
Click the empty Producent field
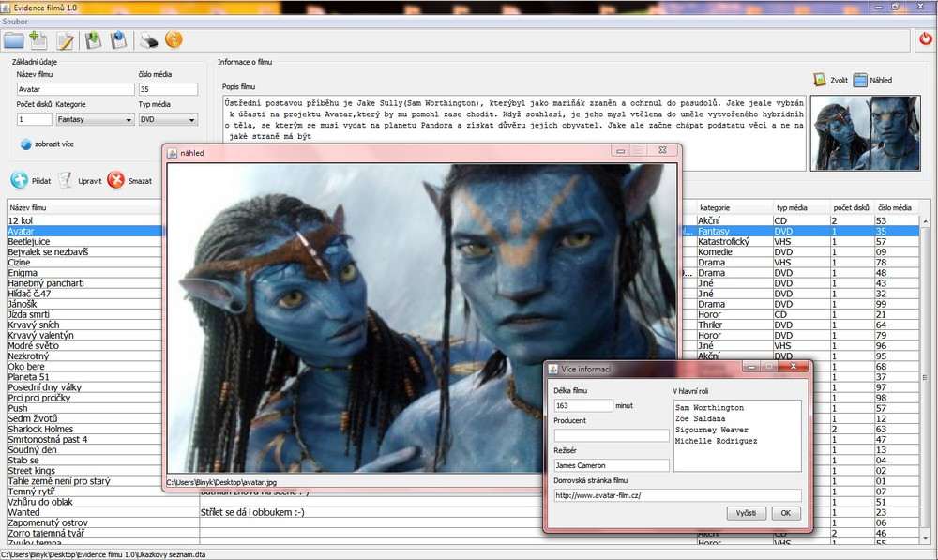(612, 435)
